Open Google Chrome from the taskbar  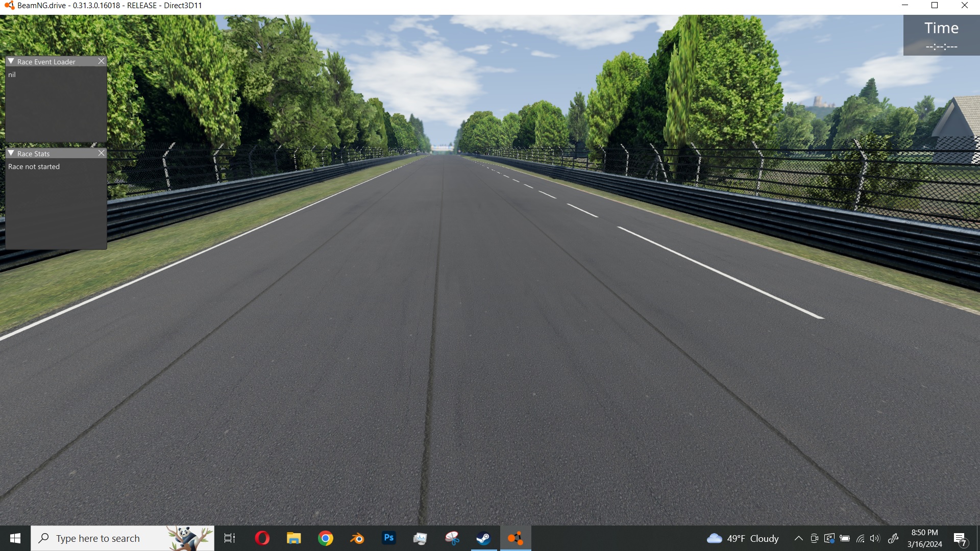click(325, 538)
